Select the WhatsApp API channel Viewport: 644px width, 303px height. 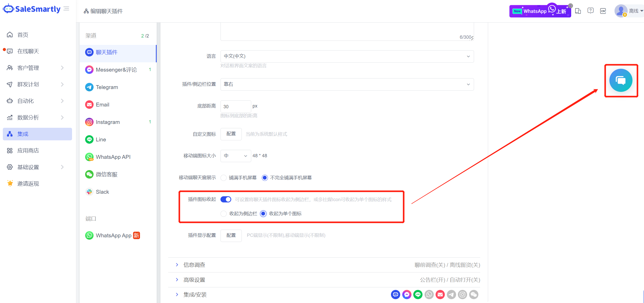pyautogui.click(x=113, y=157)
